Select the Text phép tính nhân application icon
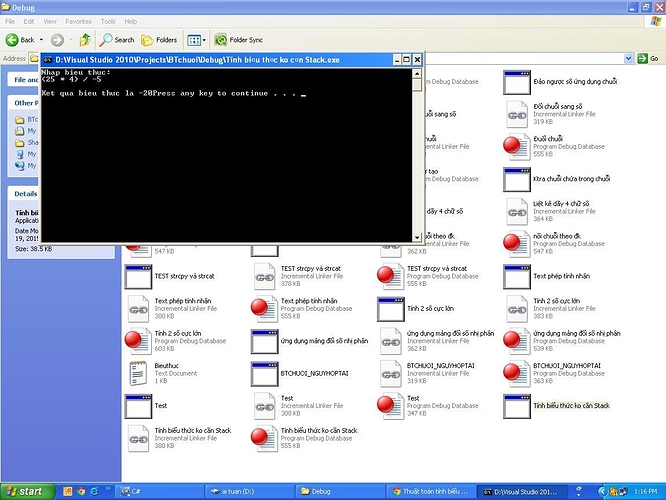Viewport: 666px width, 500px height. click(517, 277)
